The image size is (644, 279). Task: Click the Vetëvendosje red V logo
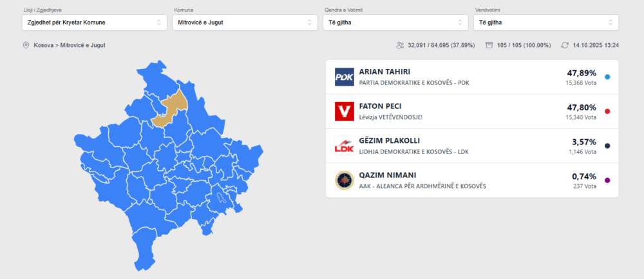pyautogui.click(x=345, y=111)
